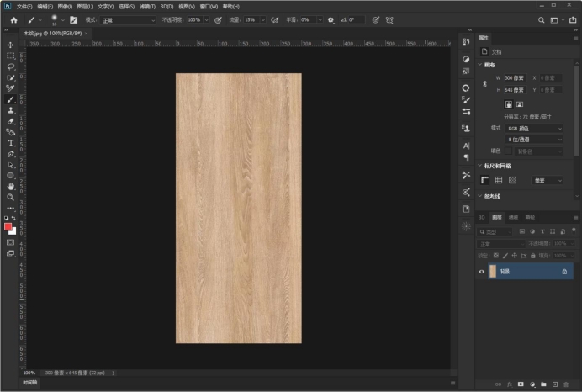Open the 编辑(E) Edit menu
582x392 pixels.
[x=45, y=7]
